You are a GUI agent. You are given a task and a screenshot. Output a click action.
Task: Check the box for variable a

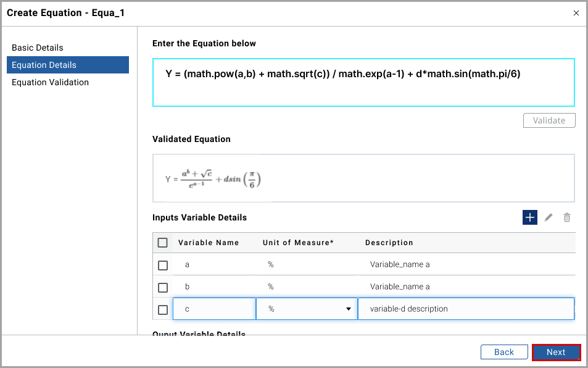coord(163,265)
